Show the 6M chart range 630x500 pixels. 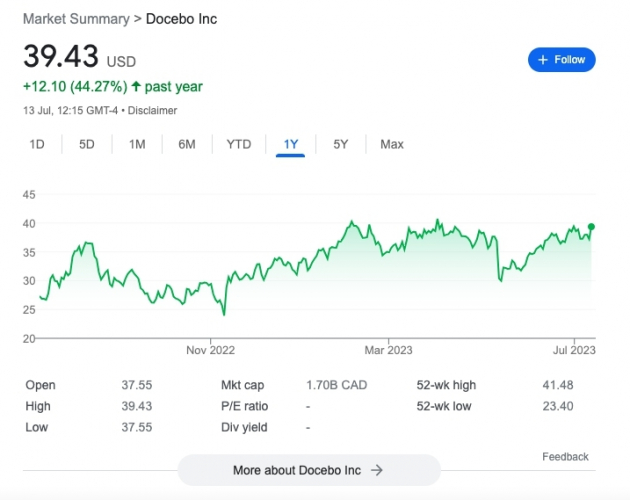pos(187,144)
